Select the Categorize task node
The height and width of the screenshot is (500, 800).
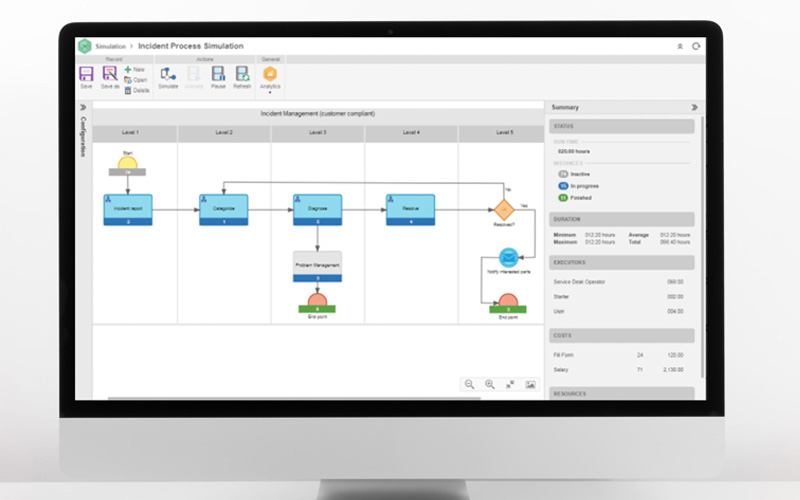223,208
